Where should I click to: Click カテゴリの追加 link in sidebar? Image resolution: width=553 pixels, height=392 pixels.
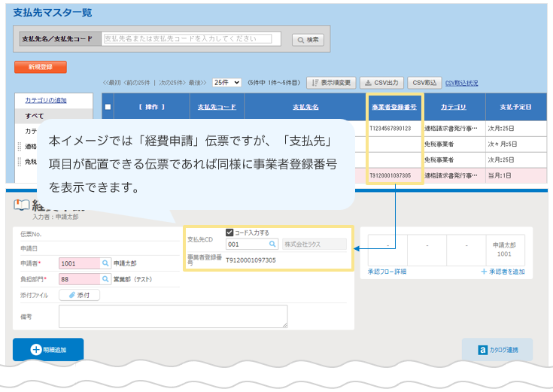click(45, 100)
